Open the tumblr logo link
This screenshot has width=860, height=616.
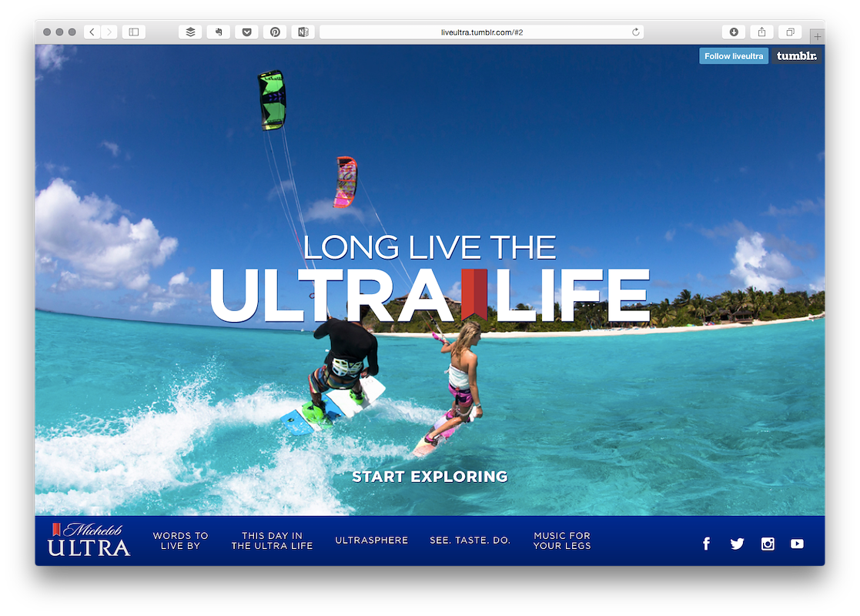click(x=796, y=56)
